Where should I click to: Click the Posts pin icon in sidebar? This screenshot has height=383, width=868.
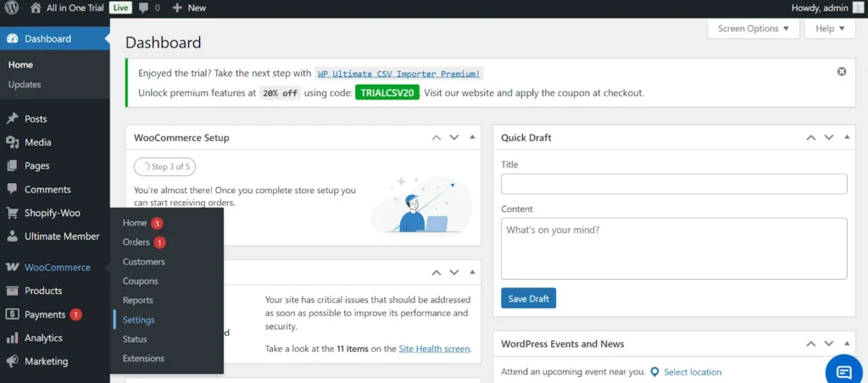tap(12, 119)
